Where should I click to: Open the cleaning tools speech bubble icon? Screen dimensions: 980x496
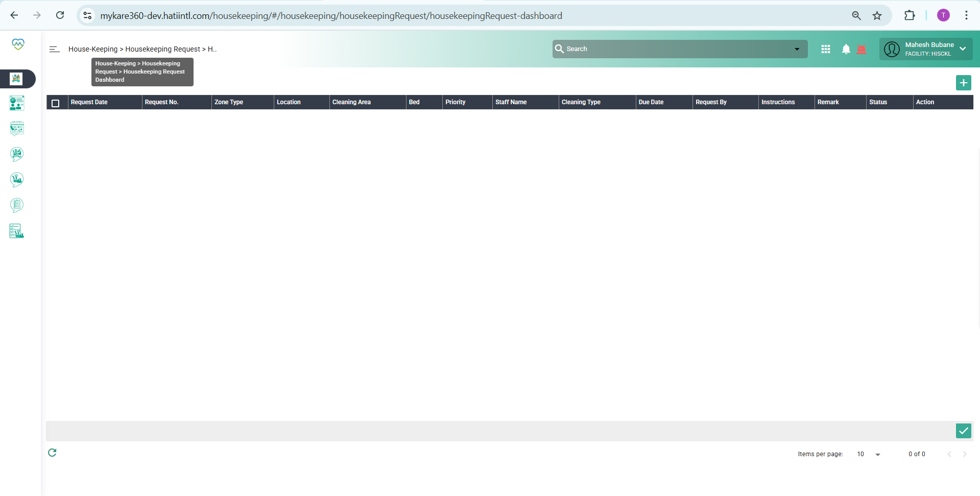[x=17, y=179]
